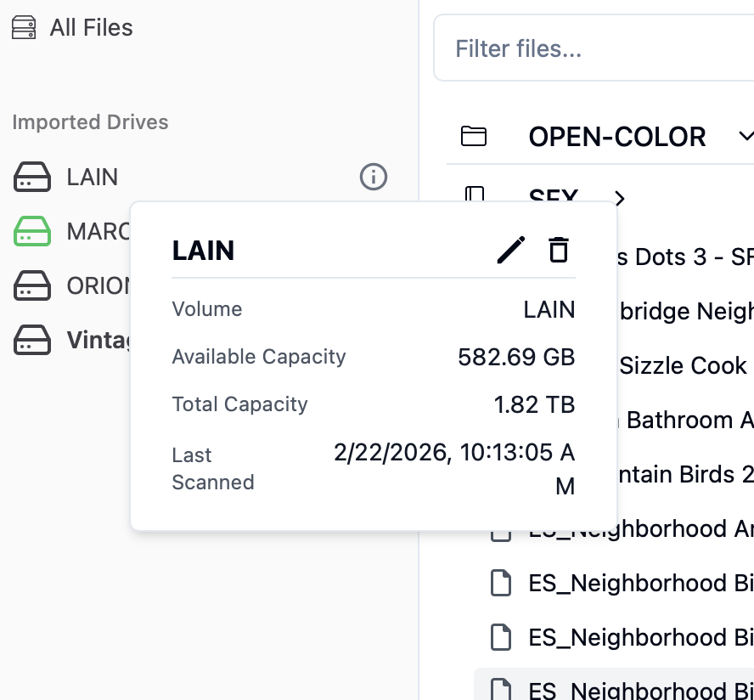
Task: Click the info icon beside the LAIN drive
Action: coord(374,177)
